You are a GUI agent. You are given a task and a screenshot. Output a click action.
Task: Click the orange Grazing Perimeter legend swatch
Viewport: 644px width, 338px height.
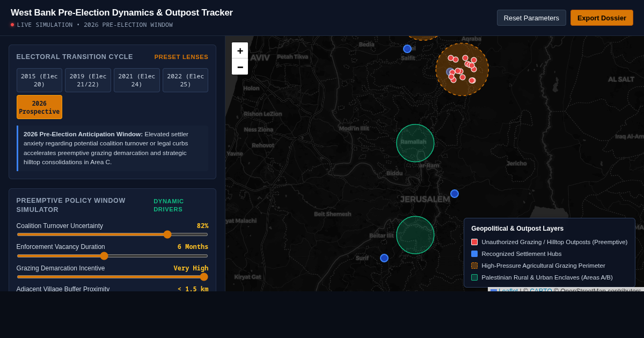pos(474,266)
